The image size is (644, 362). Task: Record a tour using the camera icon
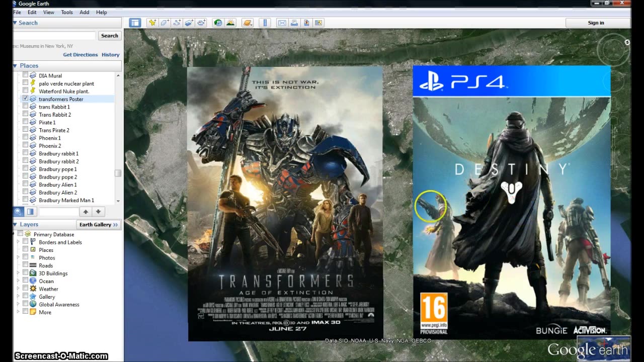pyautogui.click(x=201, y=23)
